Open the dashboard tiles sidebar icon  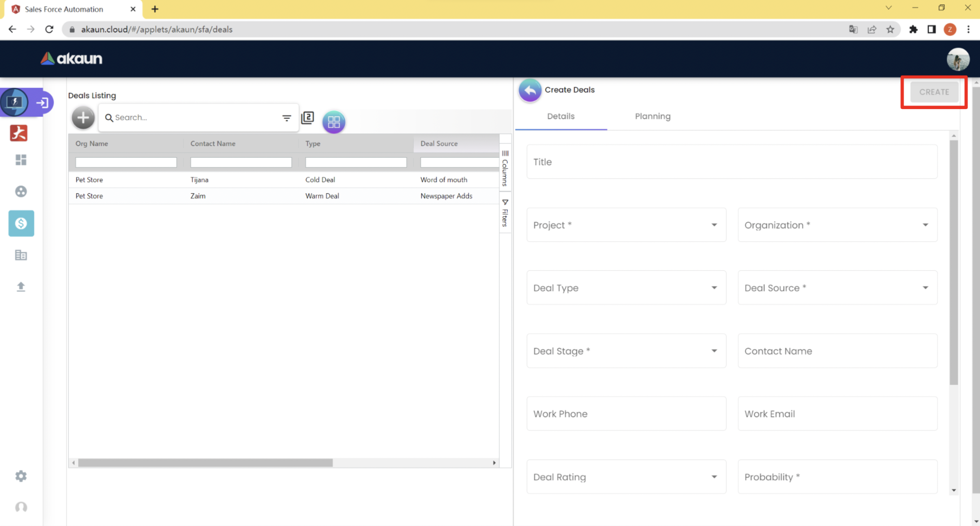pyautogui.click(x=21, y=160)
